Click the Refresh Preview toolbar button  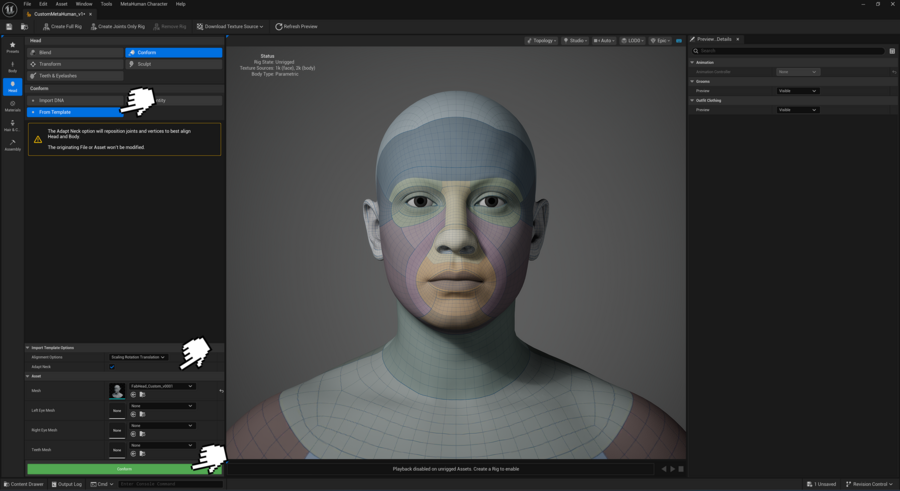(296, 27)
